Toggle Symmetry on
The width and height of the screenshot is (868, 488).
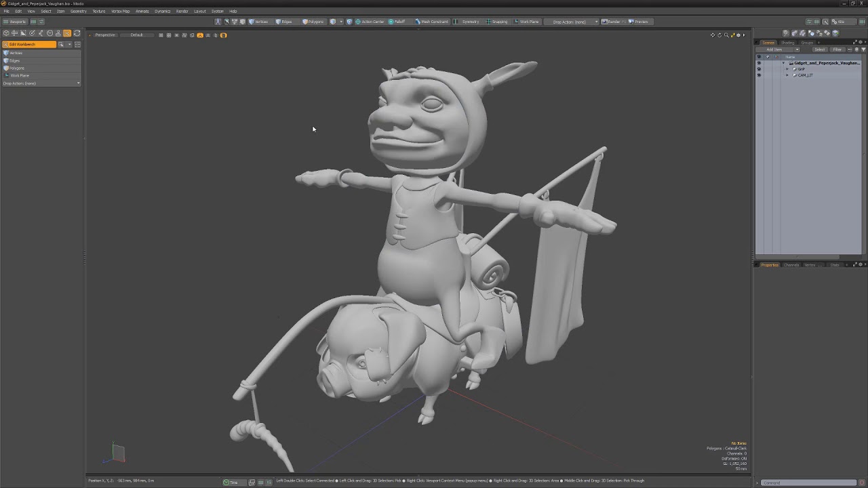coord(467,22)
